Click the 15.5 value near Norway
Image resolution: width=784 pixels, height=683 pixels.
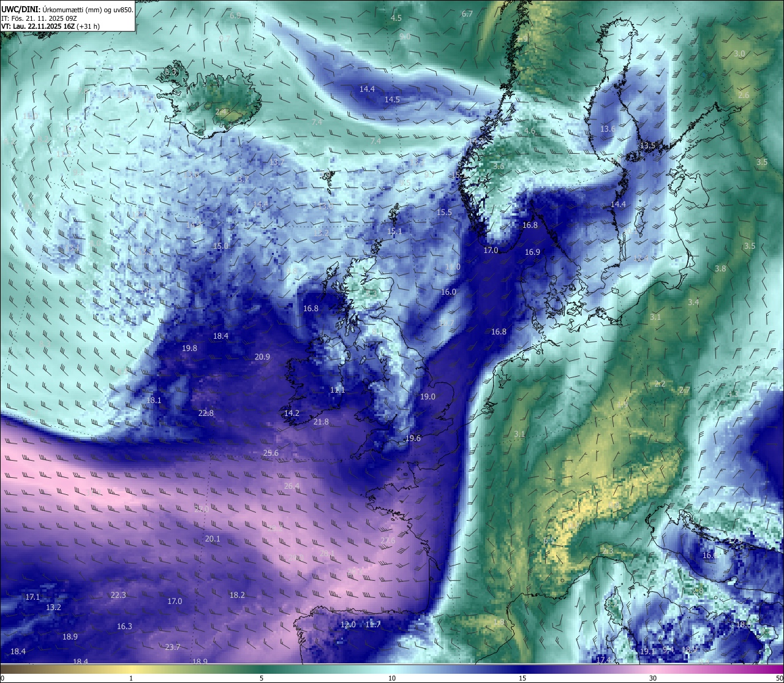click(444, 212)
